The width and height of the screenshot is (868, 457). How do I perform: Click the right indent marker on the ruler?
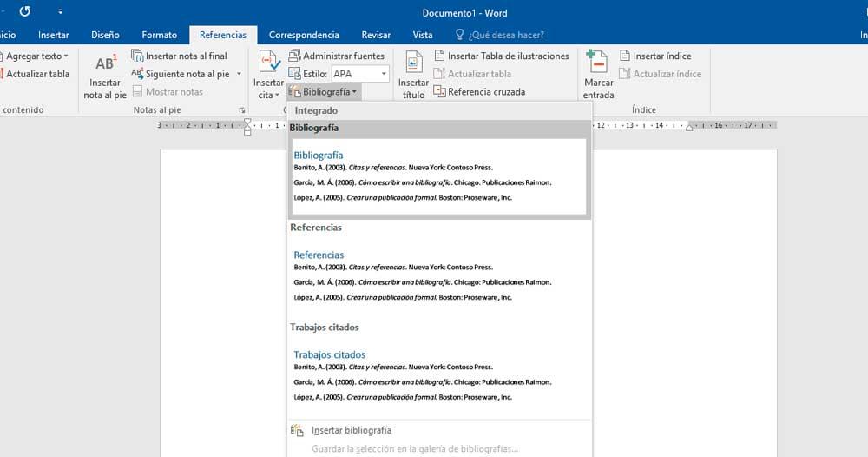pyautogui.click(x=689, y=128)
